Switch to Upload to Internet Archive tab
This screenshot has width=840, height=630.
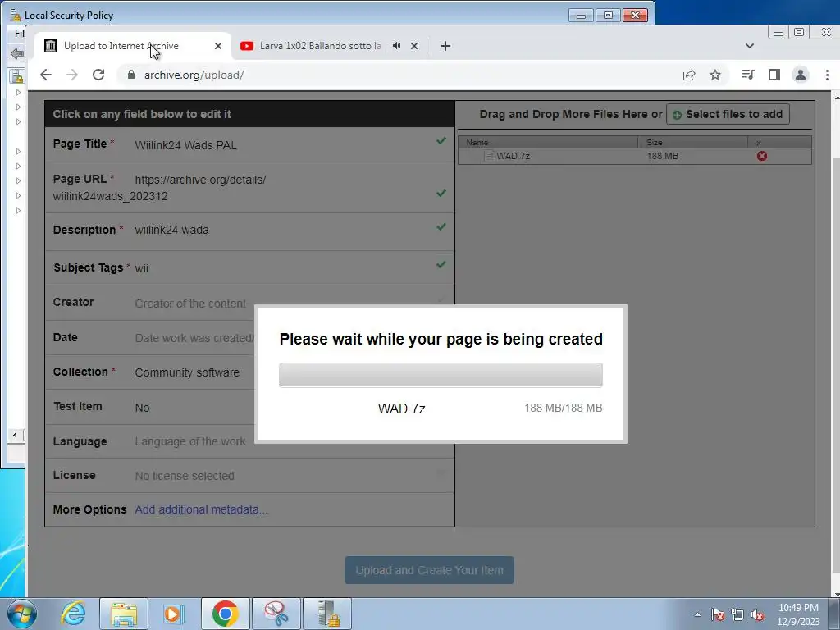133,46
